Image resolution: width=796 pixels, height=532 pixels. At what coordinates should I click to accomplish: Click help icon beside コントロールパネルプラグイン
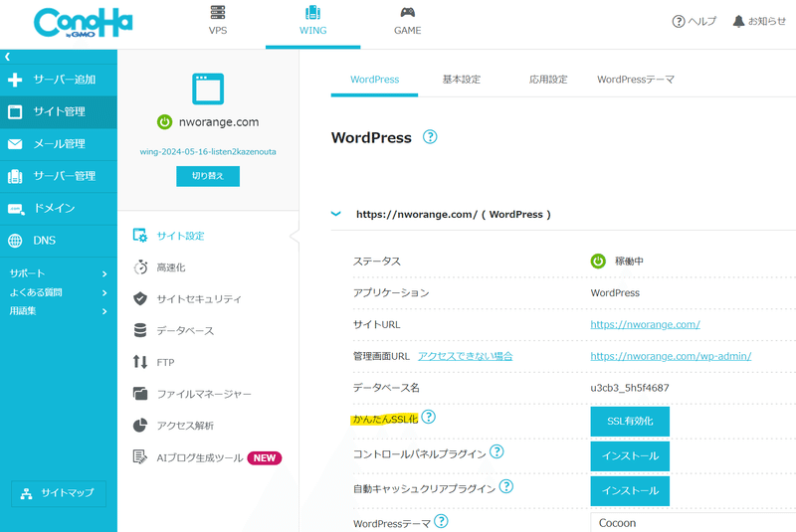click(497, 451)
